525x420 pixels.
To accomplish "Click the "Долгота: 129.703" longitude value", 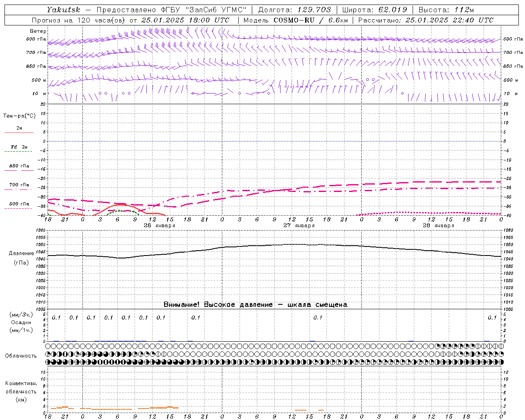I will click(x=294, y=10).
